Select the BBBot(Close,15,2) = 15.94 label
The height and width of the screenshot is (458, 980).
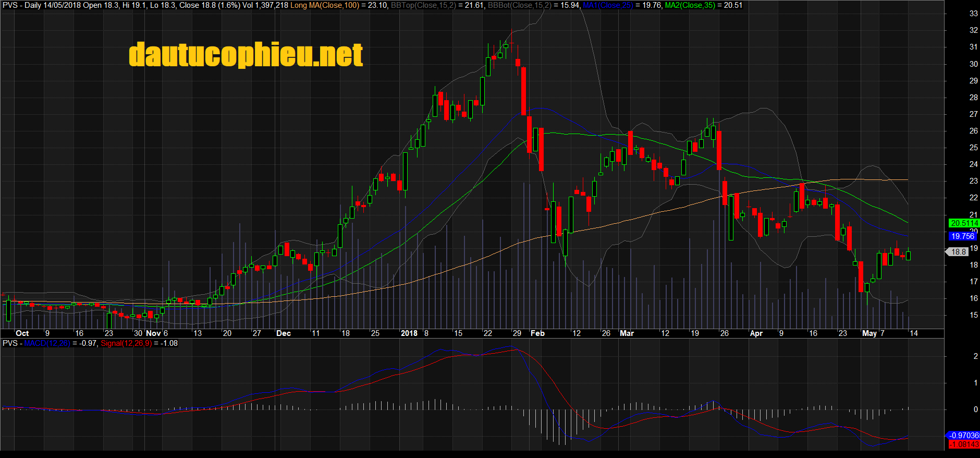coord(534,5)
